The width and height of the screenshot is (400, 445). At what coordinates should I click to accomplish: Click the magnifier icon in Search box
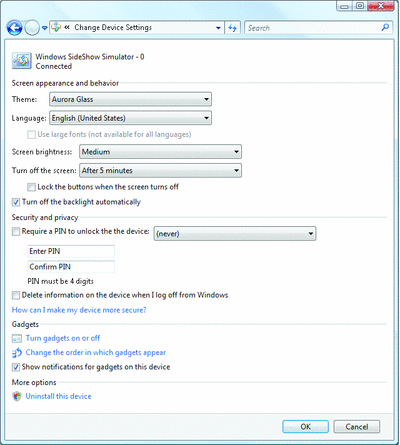coord(385,27)
